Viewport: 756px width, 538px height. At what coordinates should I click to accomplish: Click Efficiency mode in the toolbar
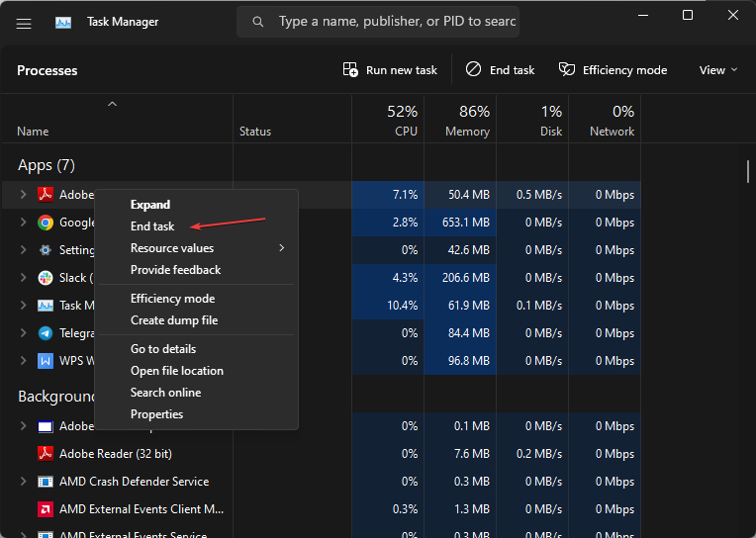coord(613,70)
